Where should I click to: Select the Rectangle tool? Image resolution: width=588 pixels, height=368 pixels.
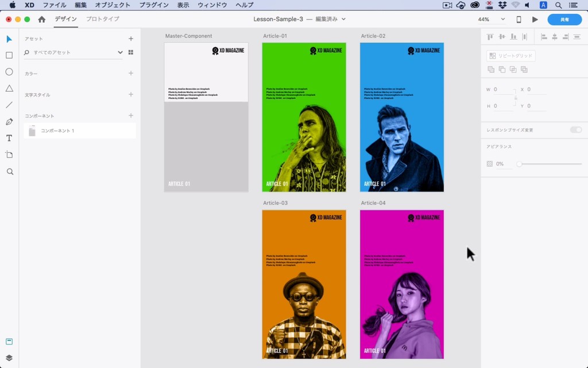9,55
